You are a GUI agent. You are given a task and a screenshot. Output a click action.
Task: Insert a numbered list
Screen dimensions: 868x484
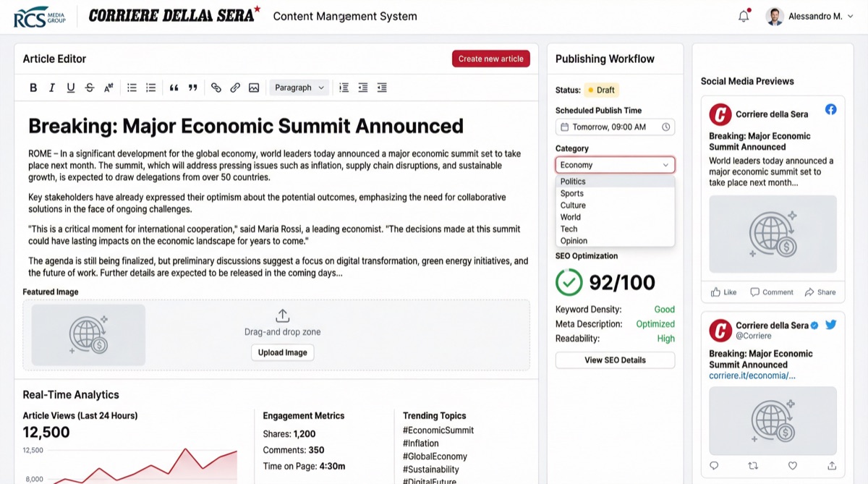pyautogui.click(x=150, y=87)
